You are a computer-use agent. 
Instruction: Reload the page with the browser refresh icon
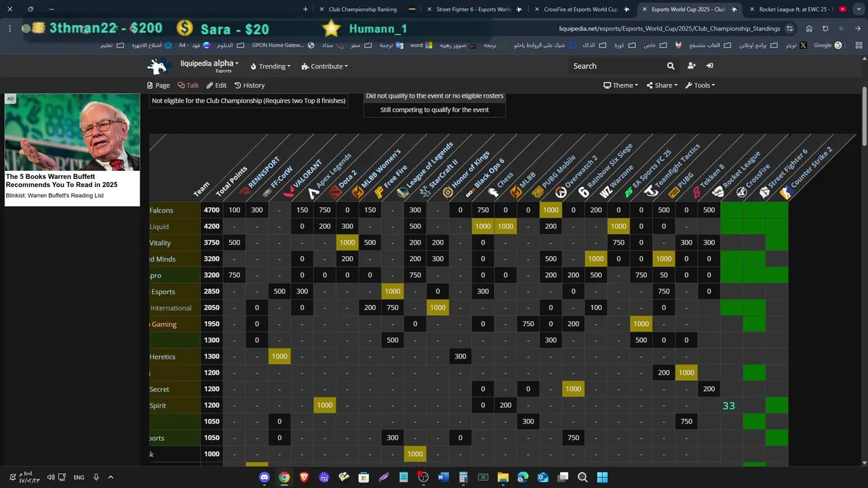(x=825, y=28)
